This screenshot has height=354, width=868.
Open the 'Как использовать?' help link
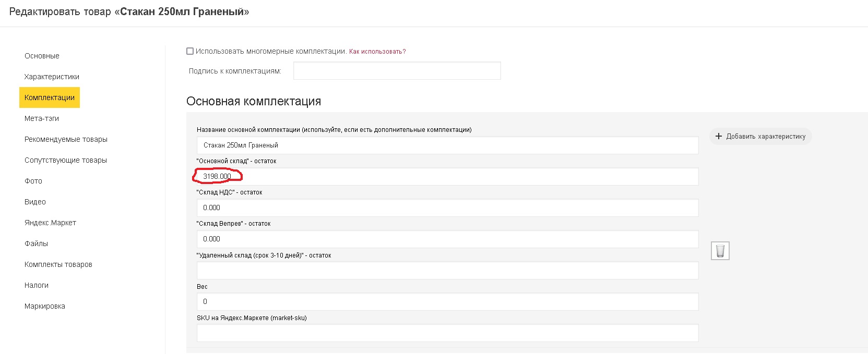[x=377, y=52]
